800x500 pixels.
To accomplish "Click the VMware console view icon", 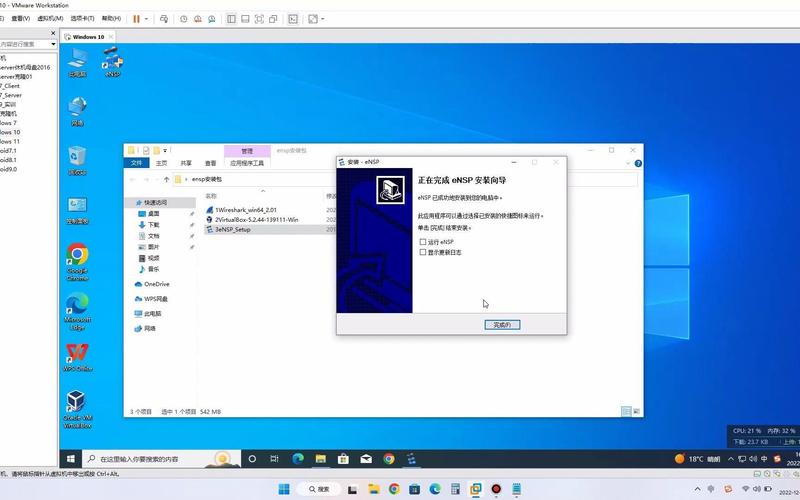I will click(x=293, y=19).
